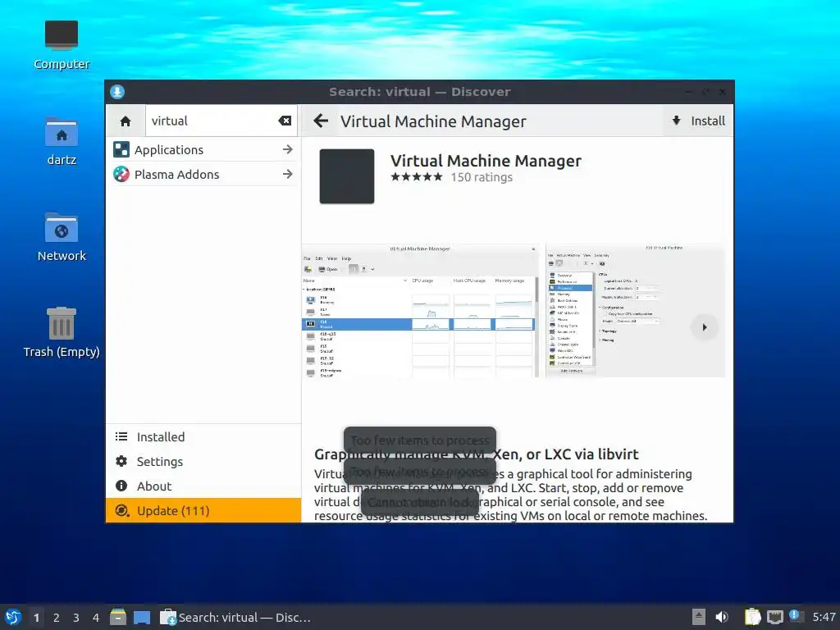Install Virtual Machine Manager
This screenshot has width=840, height=630.
point(698,121)
